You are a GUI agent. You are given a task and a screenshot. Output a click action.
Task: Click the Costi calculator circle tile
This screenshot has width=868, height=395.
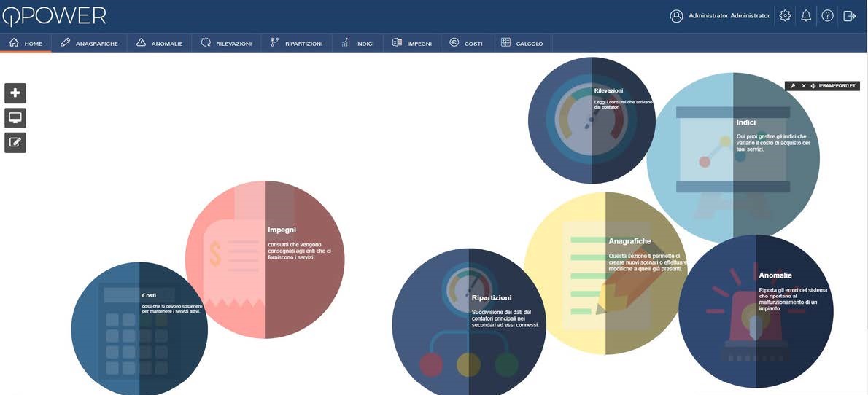(x=139, y=329)
